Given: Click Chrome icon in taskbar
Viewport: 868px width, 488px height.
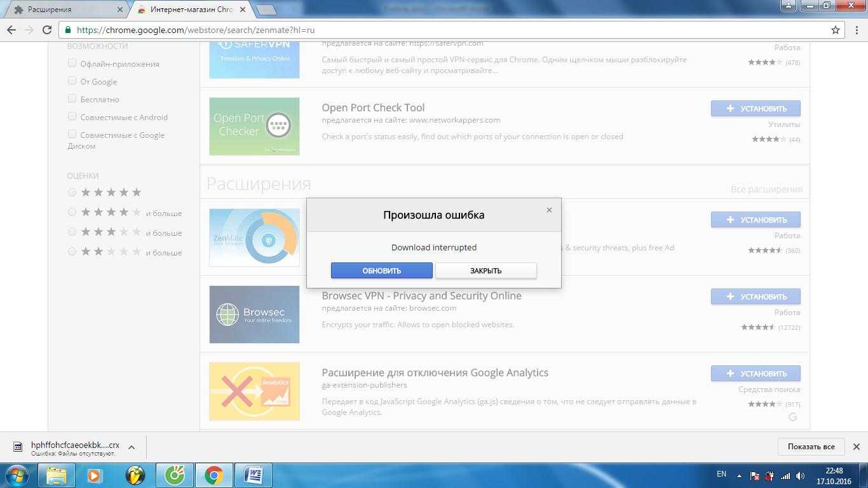Looking at the screenshot, I should click(x=214, y=475).
